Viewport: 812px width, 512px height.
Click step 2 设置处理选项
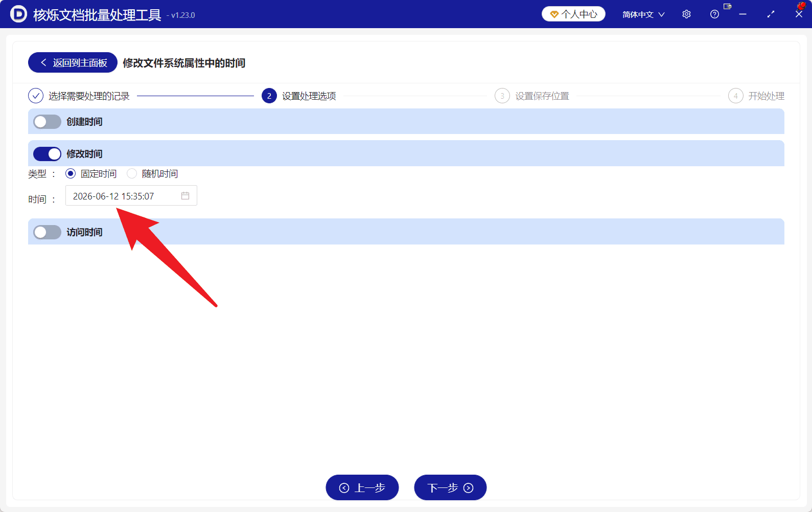click(x=298, y=96)
